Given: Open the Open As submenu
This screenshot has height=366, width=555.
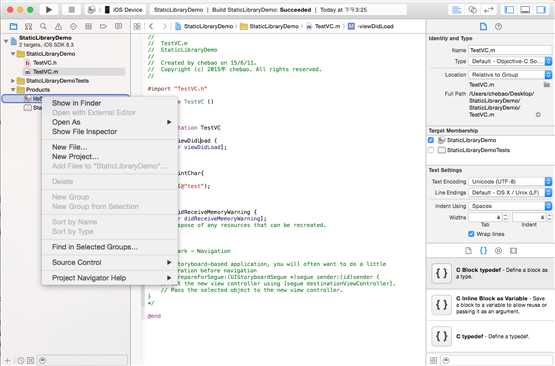Looking at the screenshot, I should 110,122.
